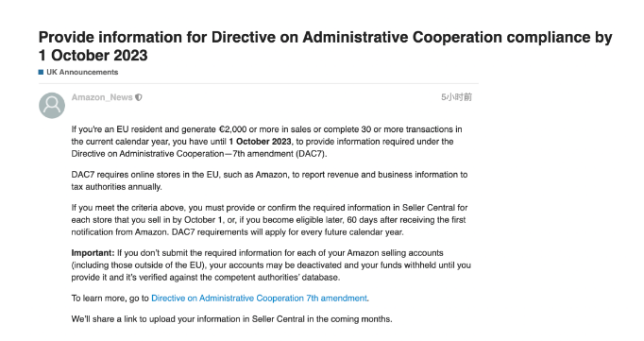Click the "To learn more, go to" text
Image resolution: width=644 pixels, height=341 pixels.
110,298
